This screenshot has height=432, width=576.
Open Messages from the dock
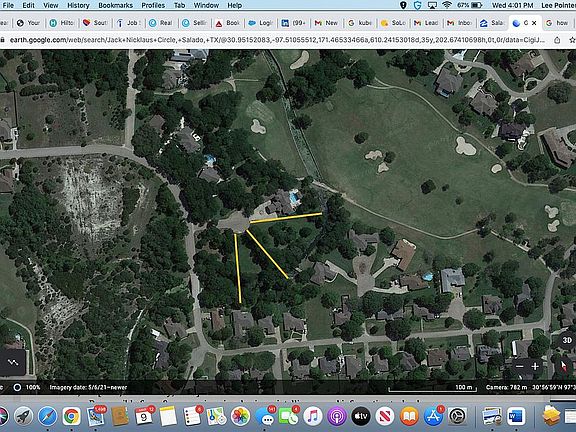click(x=265, y=416)
